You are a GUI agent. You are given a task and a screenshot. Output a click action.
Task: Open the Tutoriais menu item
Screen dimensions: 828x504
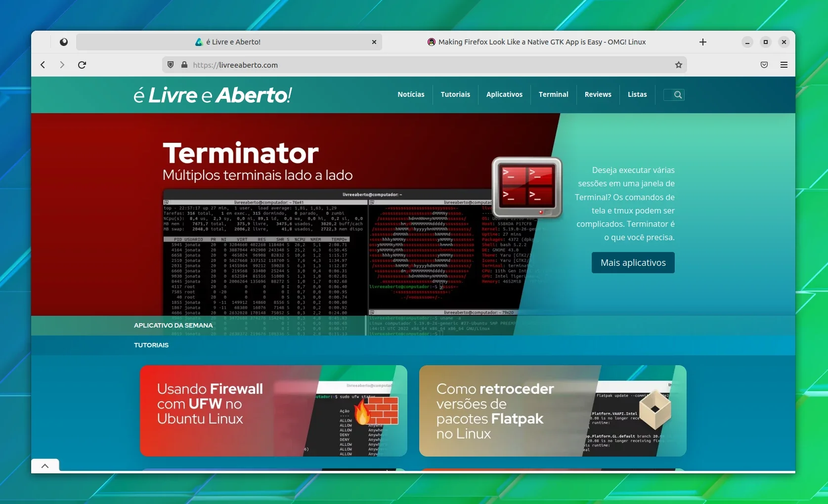455,94
